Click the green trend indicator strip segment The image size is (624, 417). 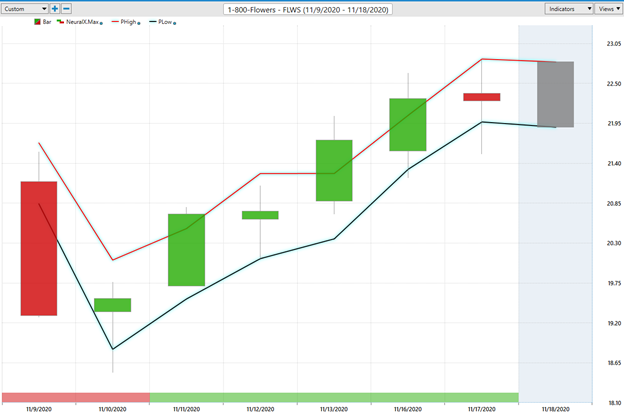[x=334, y=398]
